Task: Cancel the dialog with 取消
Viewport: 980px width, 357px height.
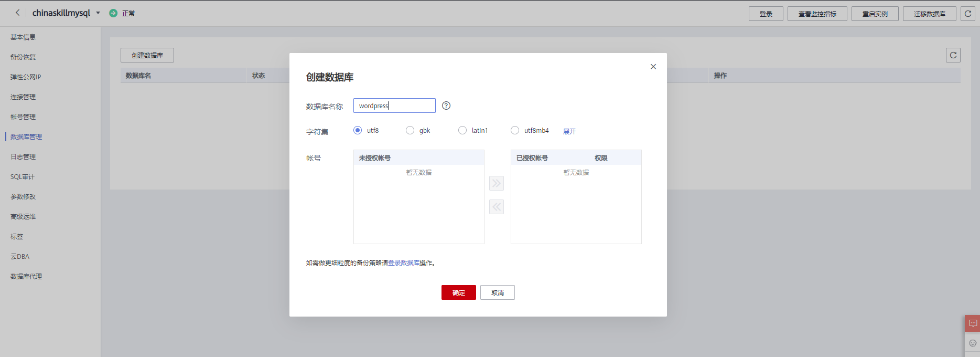Action: (498, 292)
